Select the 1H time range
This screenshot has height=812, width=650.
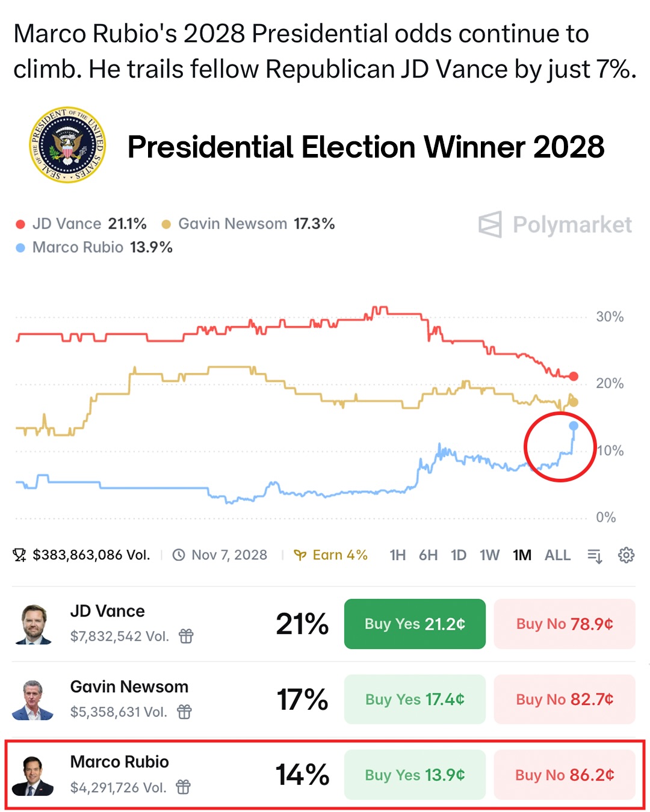pos(397,555)
